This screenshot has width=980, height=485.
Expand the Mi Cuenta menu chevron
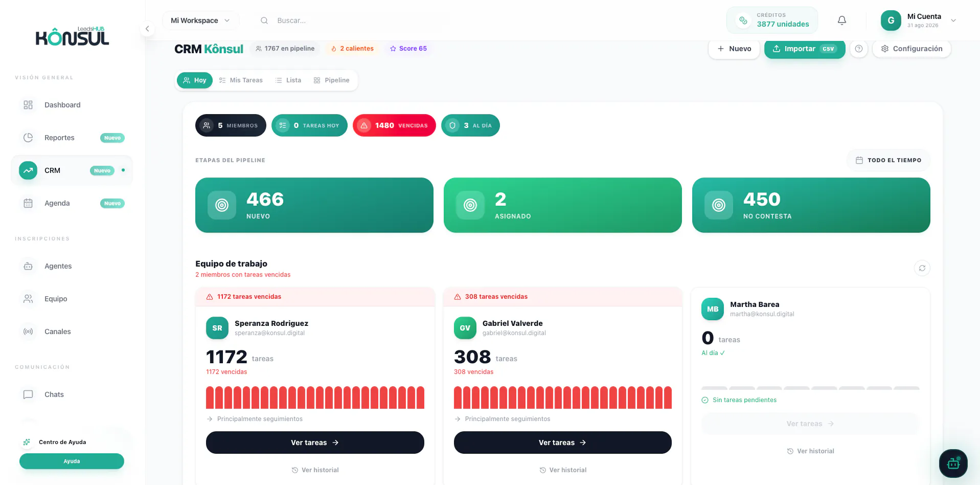(953, 20)
